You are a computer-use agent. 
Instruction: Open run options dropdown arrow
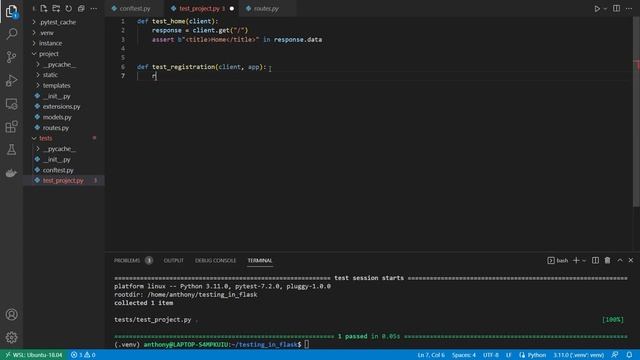[x=605, y=8]
